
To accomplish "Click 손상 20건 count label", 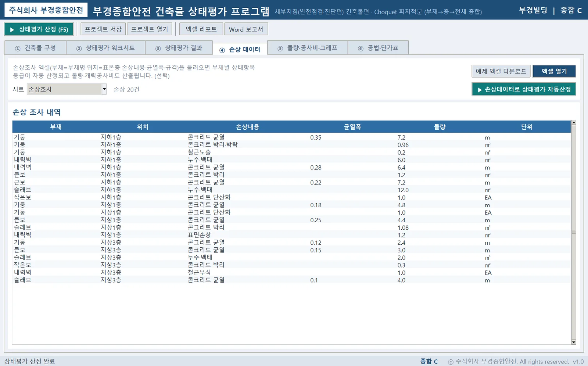I will pos(126,90).
